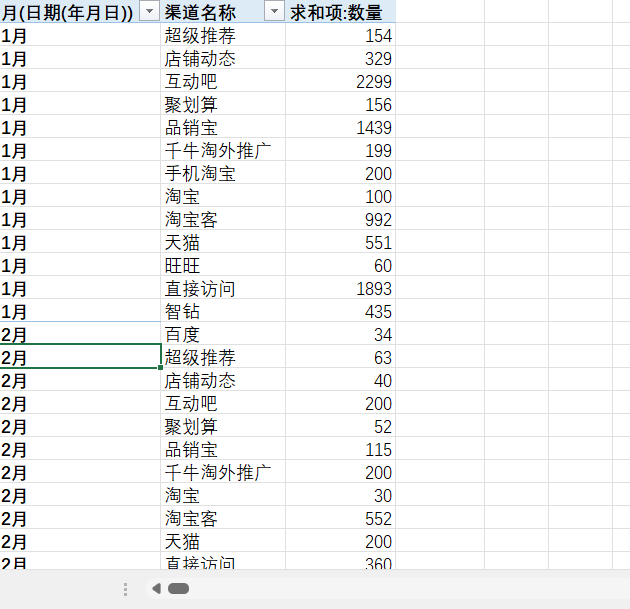The width and height of the screenshot is (630, 609).
Task: Select the 手机淘宝 channel cell
Action: 223,173
